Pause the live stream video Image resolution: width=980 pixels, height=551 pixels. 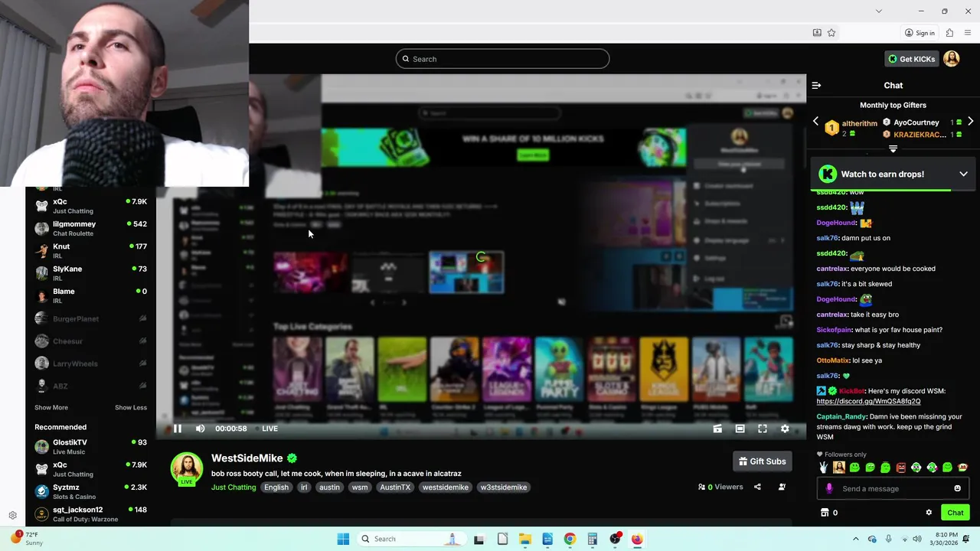pyautogui.click(x=177, y=429)
